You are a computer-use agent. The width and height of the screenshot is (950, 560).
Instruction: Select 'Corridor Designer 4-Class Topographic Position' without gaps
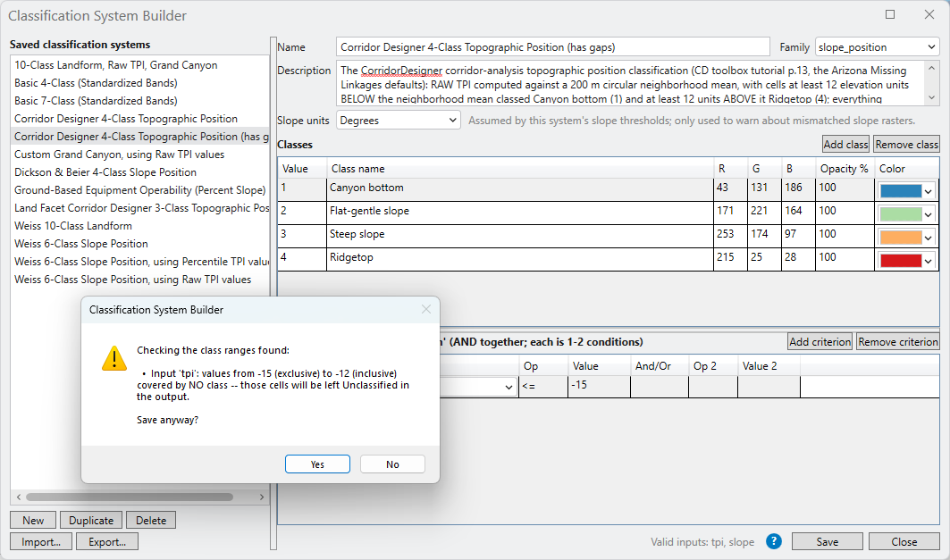click(x=139, y=119)
